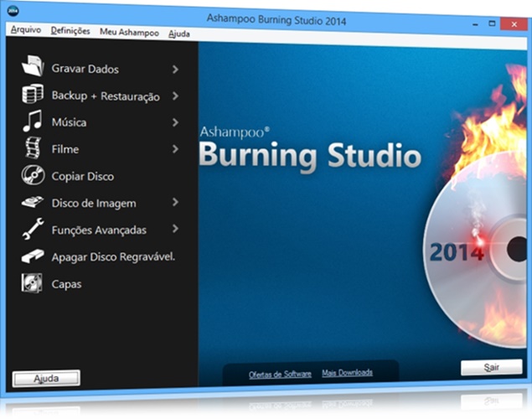Select the Copiar Disco label
The width and height of the screenshot is (532, 419).
click(83, 176)
